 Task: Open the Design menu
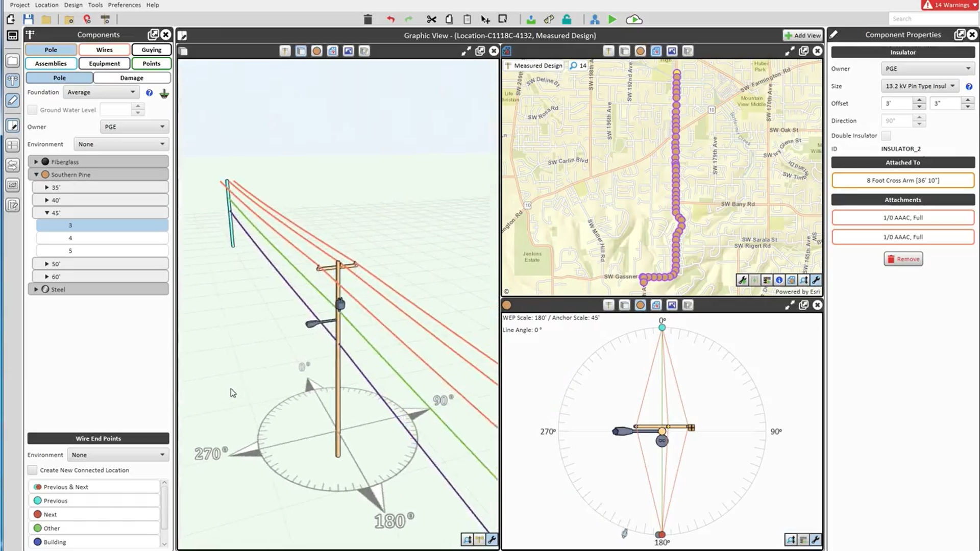click(73, 5)
